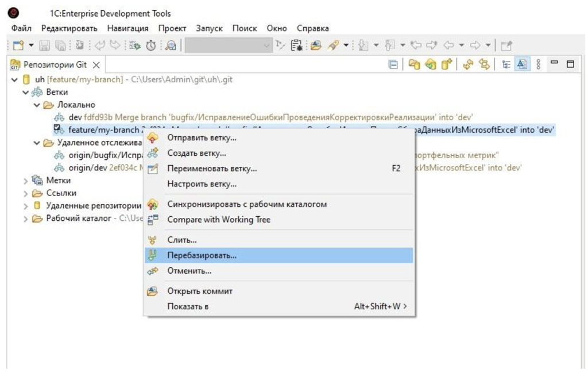
Task: Select the dev local branch
Action: [x=75, y=117]
